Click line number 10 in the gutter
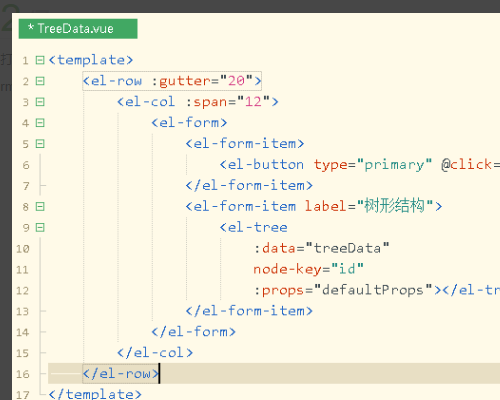The image size is (500, 400). click(x=23, y=249)
